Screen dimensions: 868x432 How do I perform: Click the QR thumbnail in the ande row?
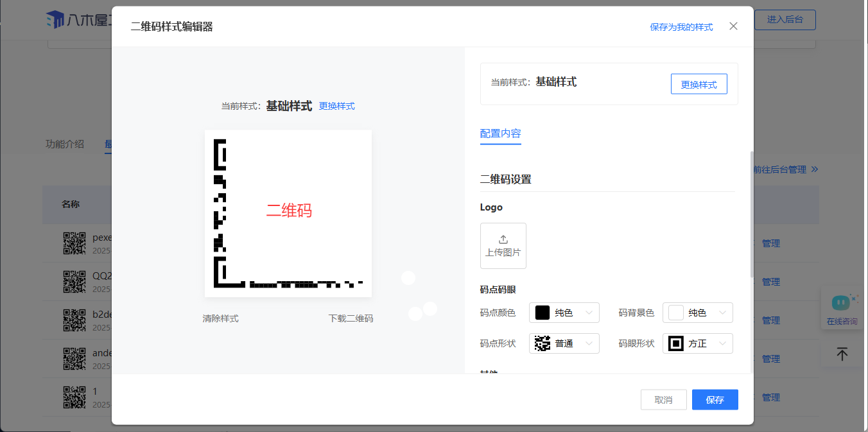pos(74,359)
